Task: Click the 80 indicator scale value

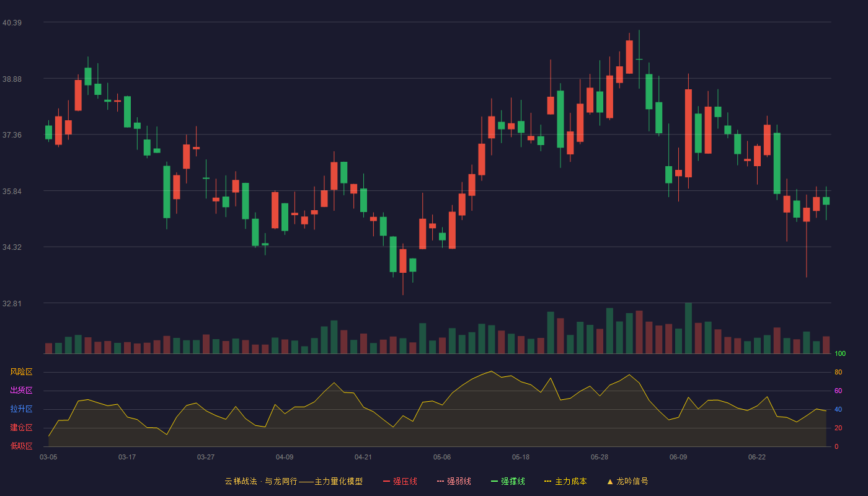Action: point(838,372)
